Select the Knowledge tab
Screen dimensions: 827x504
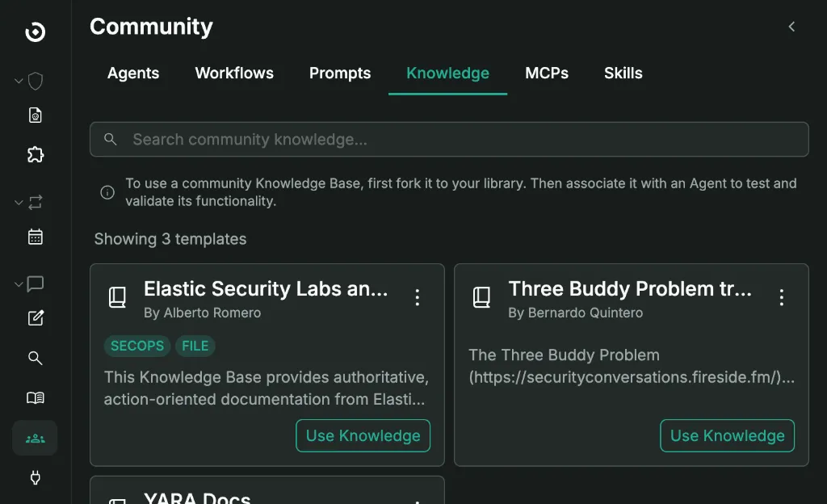coord(447,73)
